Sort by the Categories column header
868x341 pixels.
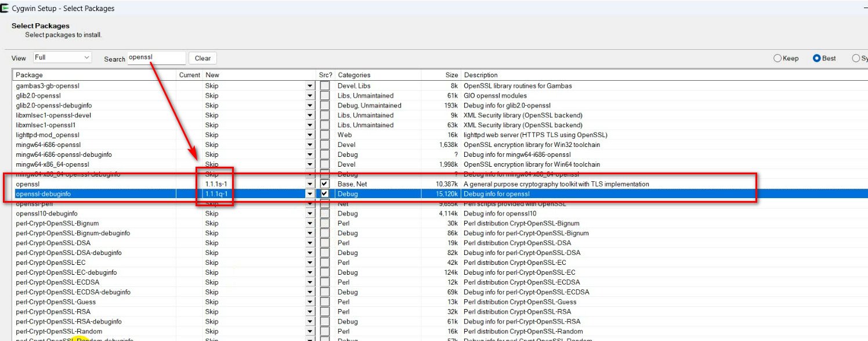click(x=378, y=75)
